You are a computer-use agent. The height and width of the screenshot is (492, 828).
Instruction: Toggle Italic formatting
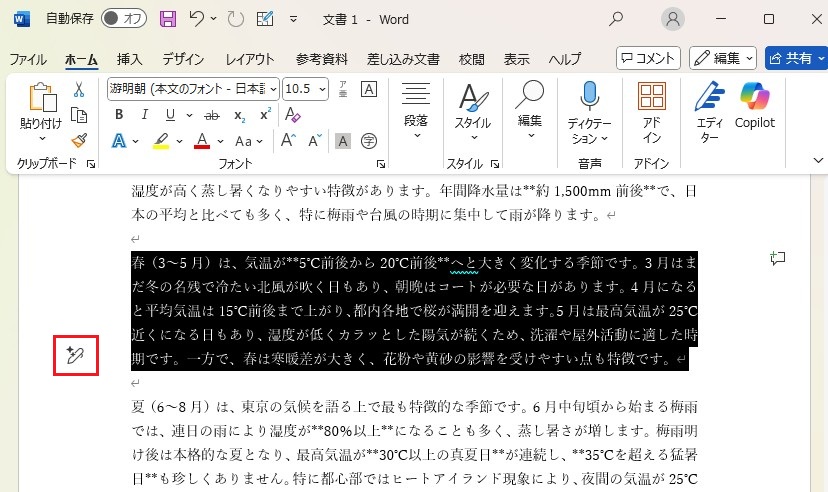click(145, 115)
